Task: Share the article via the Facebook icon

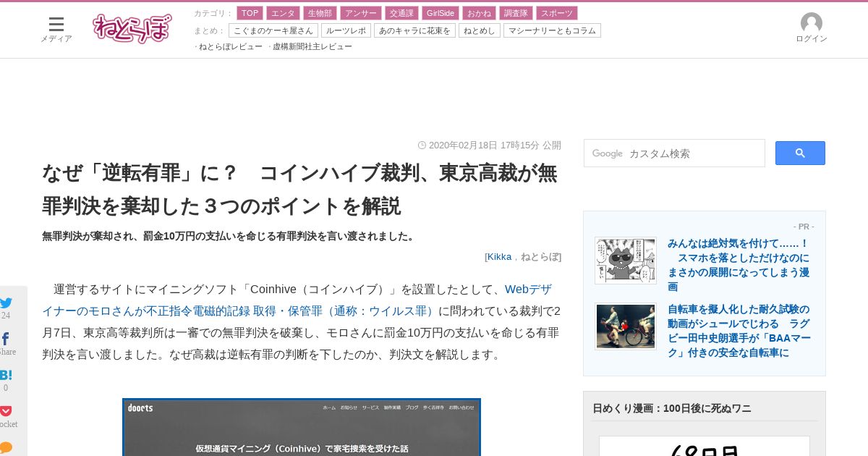Action: (x=6, y=339)
